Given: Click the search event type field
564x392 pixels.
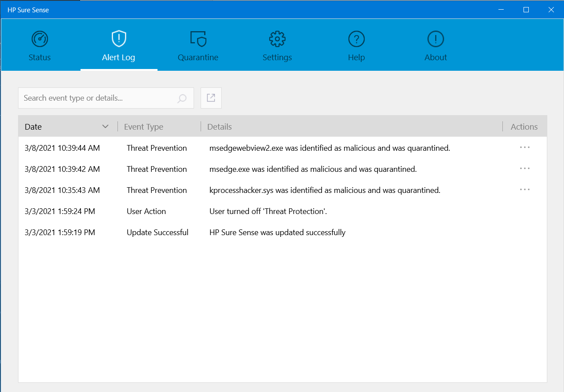Looking at the screenshot, I should 106,98.
